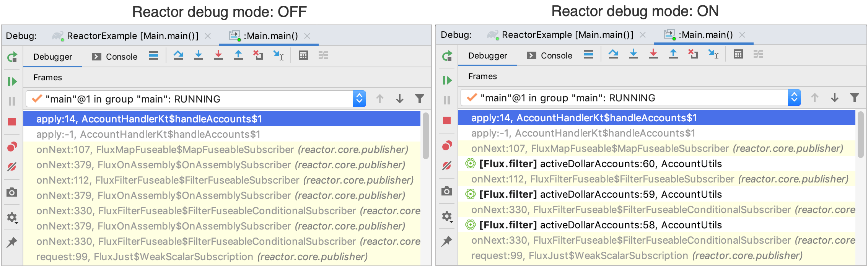The width and height of the screenshot is (868, 267).
Task: Click Run to Cursor in left toolbar
Action: pos(278,55)
